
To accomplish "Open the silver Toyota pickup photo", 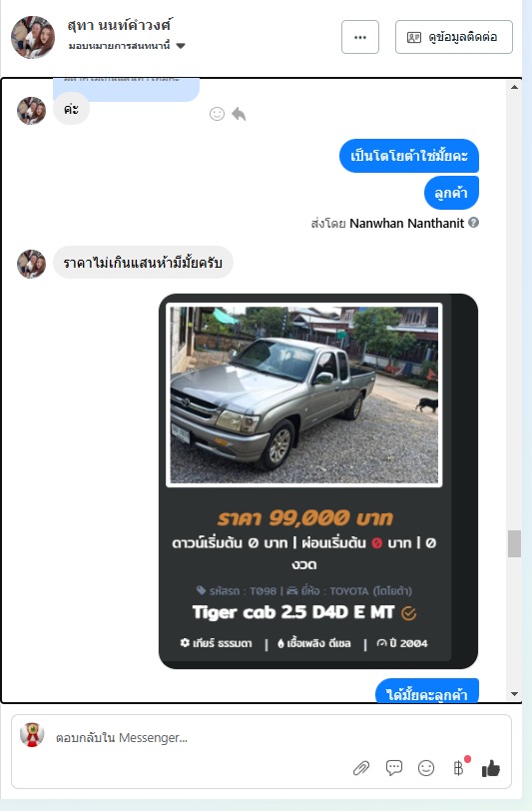I will click(x=304, y=396).
